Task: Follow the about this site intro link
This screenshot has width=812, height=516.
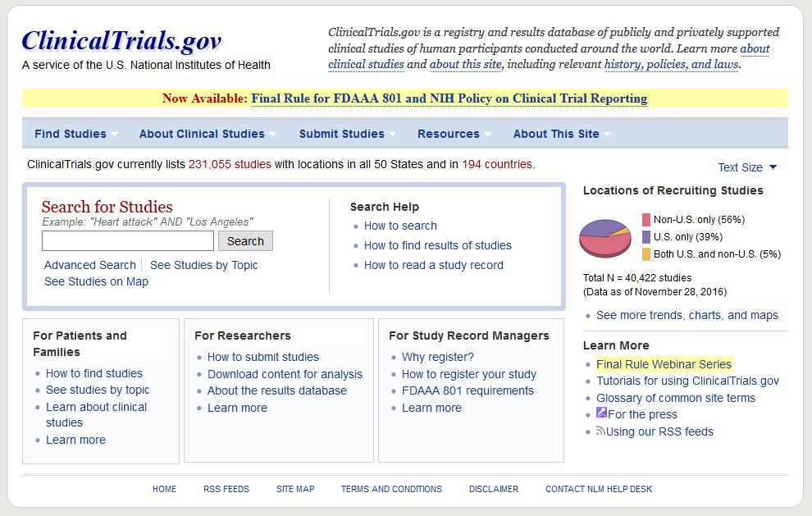Action: tap(466, 64)
